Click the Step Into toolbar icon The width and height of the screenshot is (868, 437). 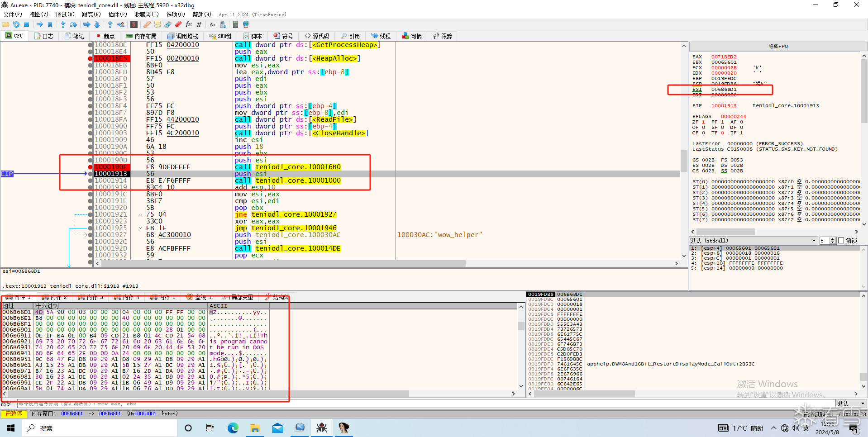point(63,24)
